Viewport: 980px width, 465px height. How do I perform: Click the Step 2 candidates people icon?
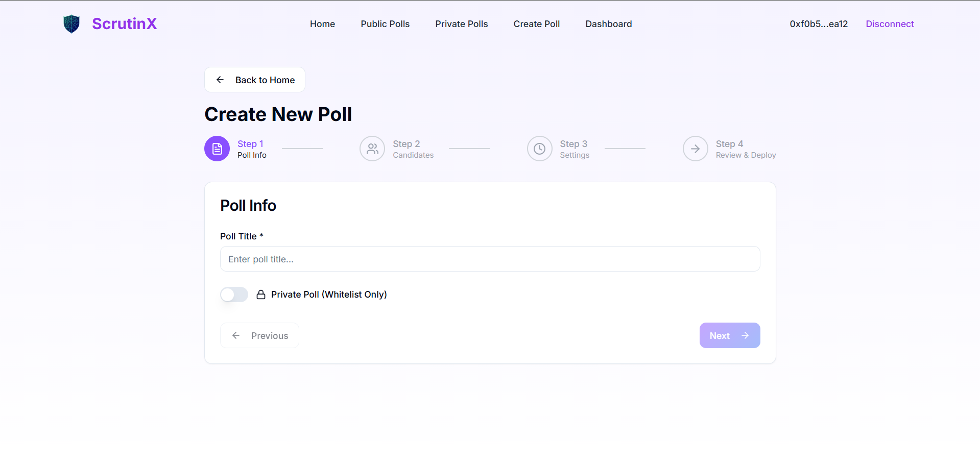tap(372, 149)
